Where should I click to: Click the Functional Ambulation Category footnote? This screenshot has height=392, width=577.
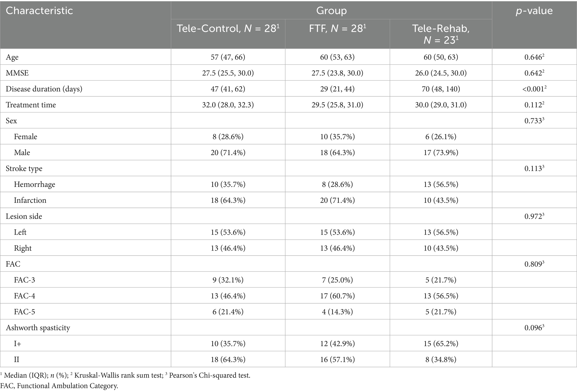tap(59, 386)
